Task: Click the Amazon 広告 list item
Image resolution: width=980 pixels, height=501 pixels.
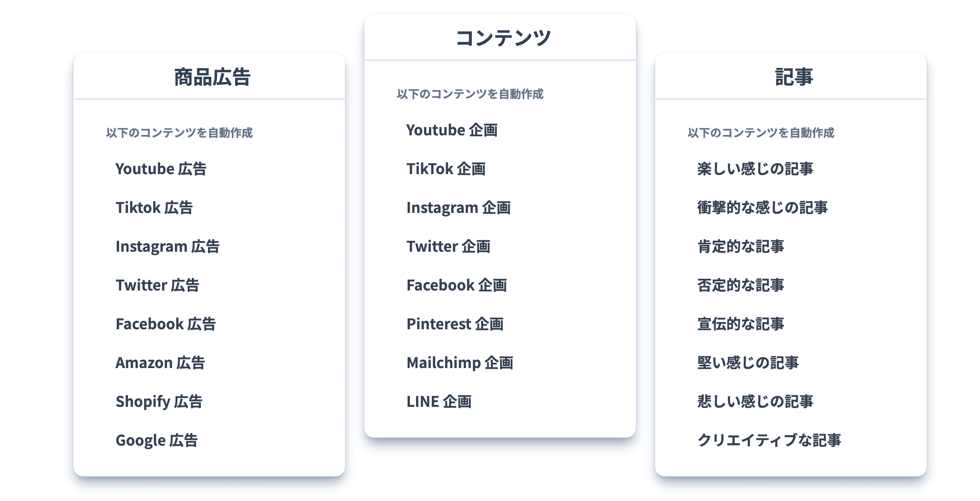Action: (x=160, y=363)
